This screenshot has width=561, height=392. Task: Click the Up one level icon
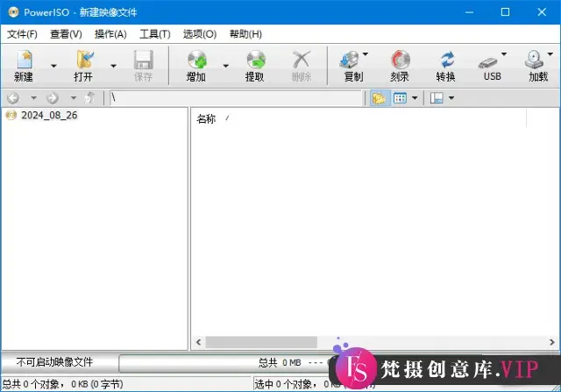89,97
